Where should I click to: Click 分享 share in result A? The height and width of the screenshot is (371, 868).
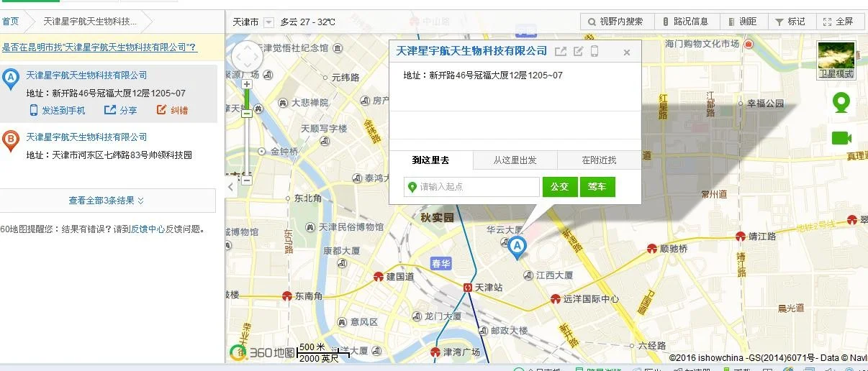pyautogui.click(x=120, y=110)
